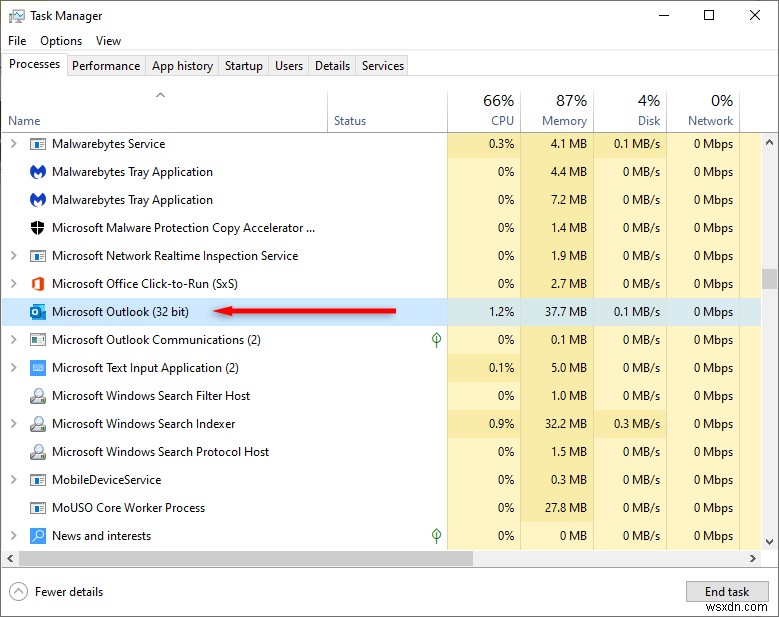Expand Microsoft Outlook Communications (2)
Screen dimensions: 779x617
coord(14,340)
